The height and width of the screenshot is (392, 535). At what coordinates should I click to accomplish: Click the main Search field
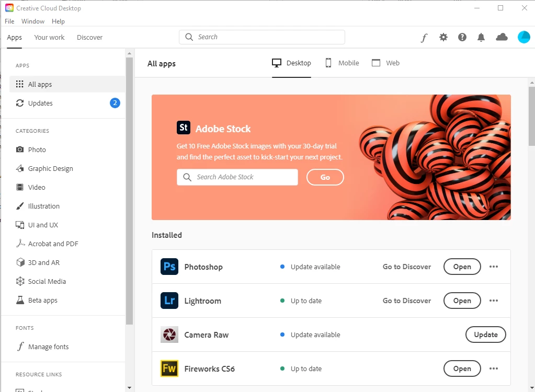[262, 37]
